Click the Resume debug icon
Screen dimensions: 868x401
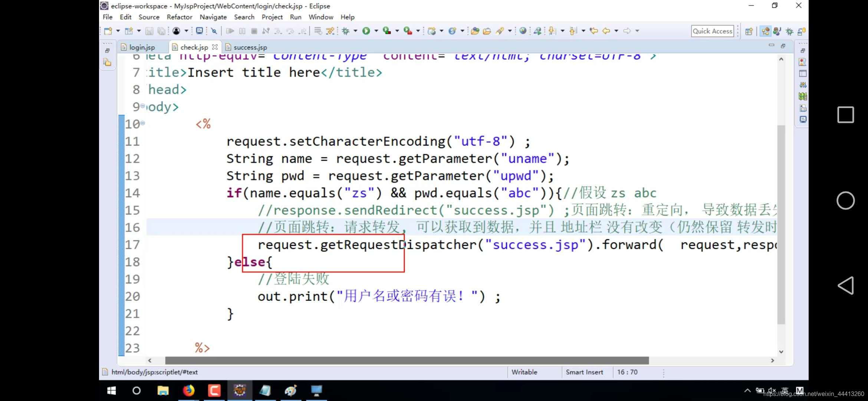click(230, 31)
